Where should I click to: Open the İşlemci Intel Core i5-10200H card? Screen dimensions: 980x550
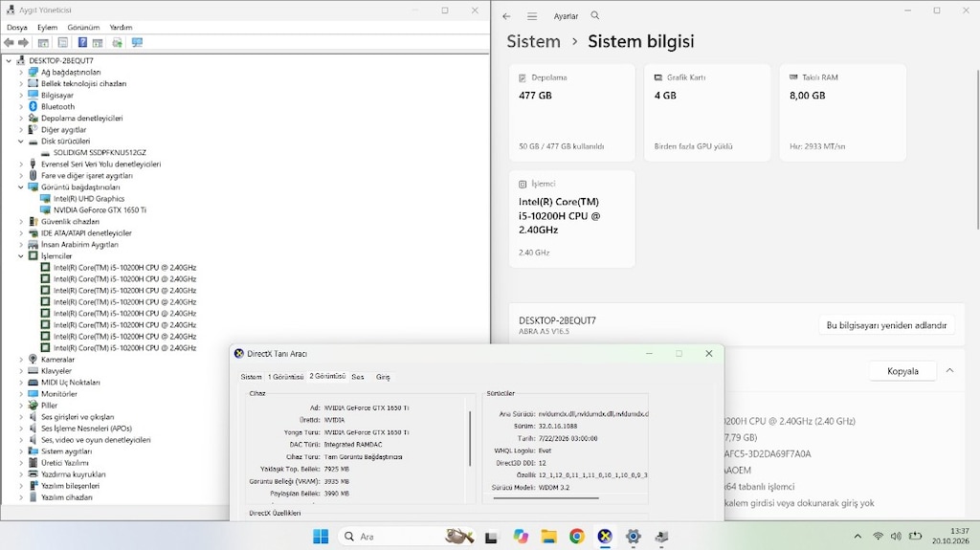[x=572, y=219]
